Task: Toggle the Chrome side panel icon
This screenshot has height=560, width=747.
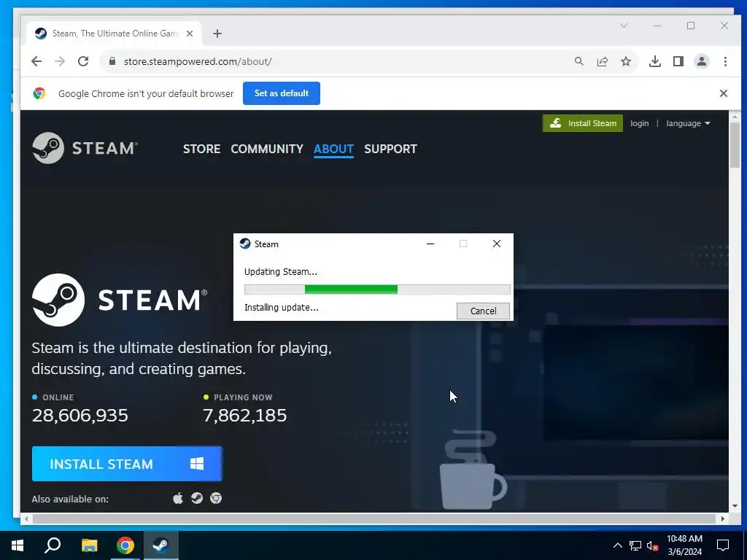Action: [678, 61]
